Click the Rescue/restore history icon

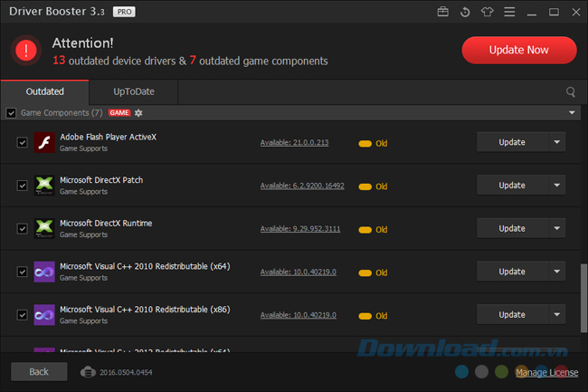(x=465, y=12)
